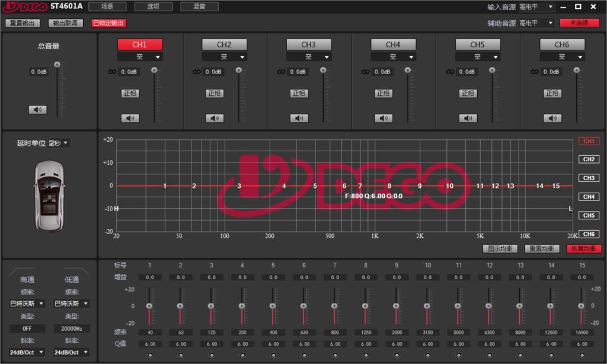This screenshot has height=364, width=607.
Task: Select EQ band 8 radio button
Action: (x=366, y=355)
